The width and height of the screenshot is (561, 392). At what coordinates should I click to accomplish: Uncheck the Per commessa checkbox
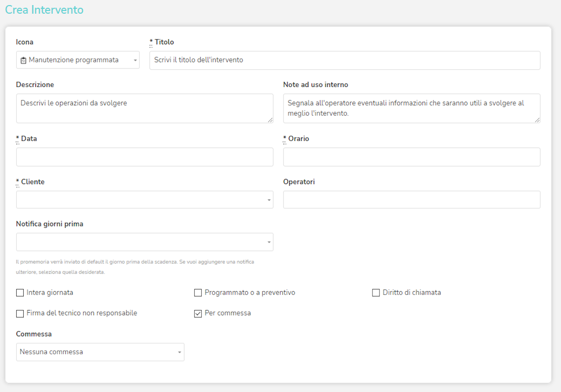pyautogui.click(x=198, y=314)
